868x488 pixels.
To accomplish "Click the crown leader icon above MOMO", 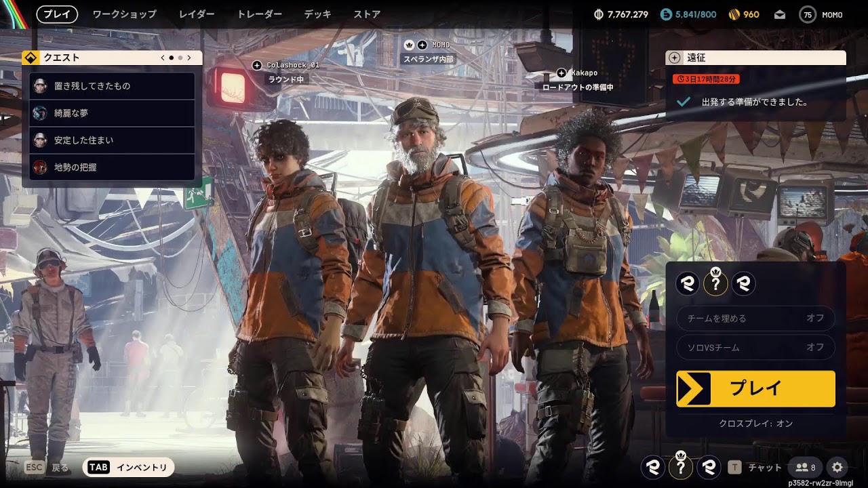I will point(409,45).
